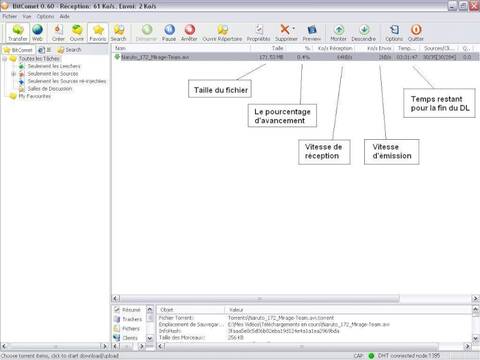Click the Quitter toolbar icon

tap(416, 33)
